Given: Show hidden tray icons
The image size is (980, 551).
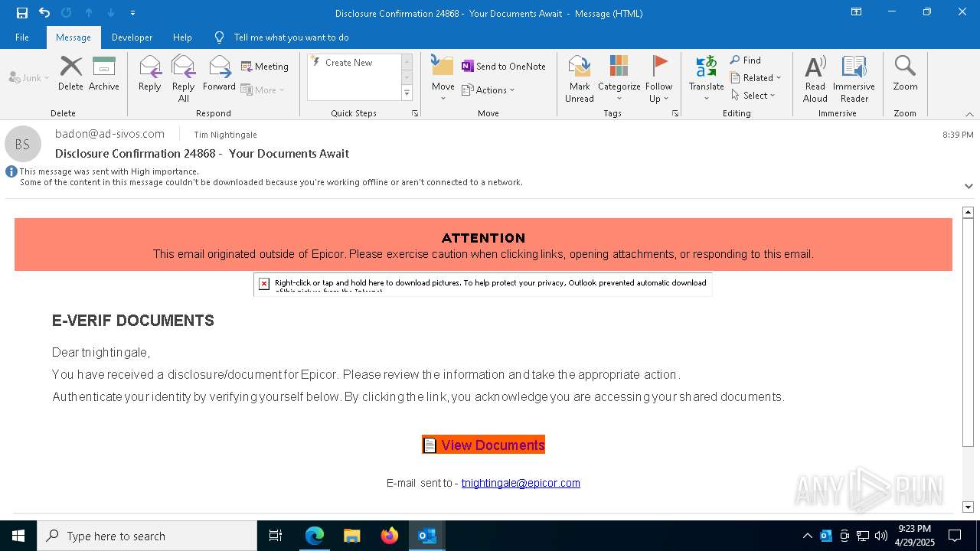Looking at the screenshot, I should (x=807, y=536).
